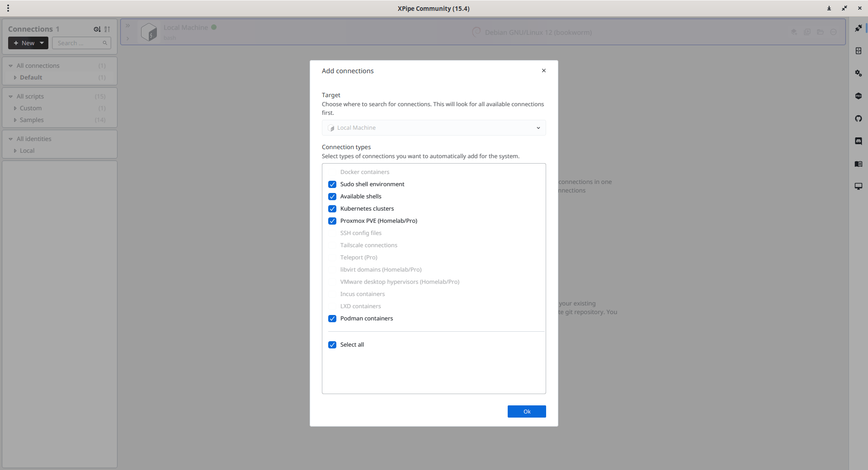Open the desktop monitor icon in the sidebar

click(858, 186)
